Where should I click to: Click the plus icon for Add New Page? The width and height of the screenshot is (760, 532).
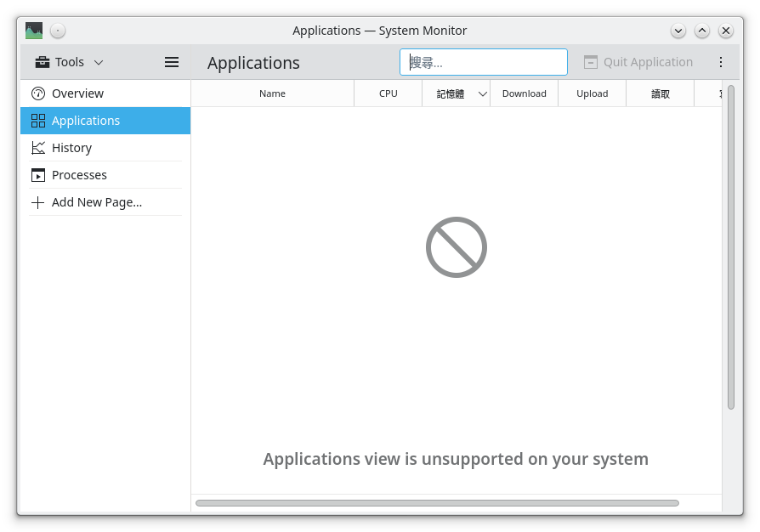(x=39, y=202)
